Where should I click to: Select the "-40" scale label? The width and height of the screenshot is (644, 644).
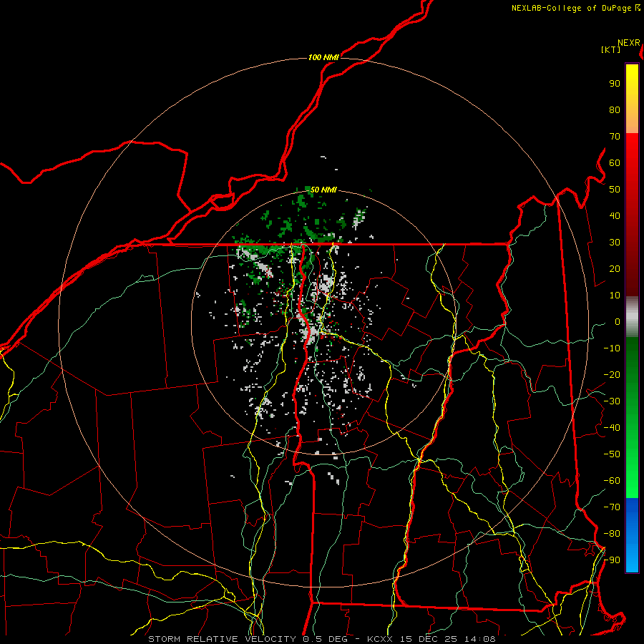click(x=612, y=428)
